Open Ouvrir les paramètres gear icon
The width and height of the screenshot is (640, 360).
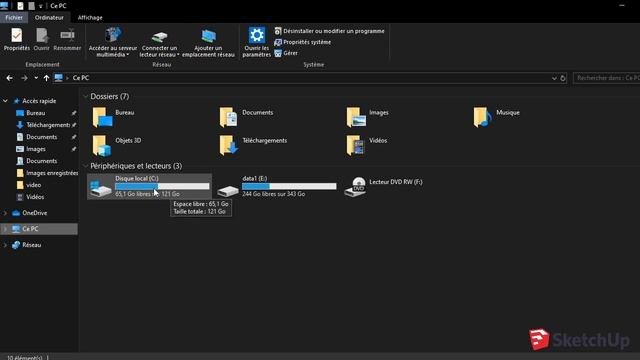[257, 35]
